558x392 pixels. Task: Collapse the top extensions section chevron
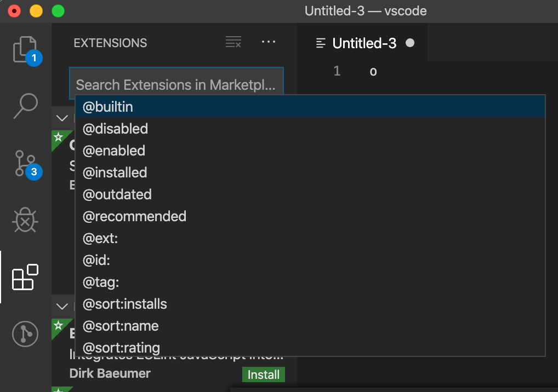[62, 118]
